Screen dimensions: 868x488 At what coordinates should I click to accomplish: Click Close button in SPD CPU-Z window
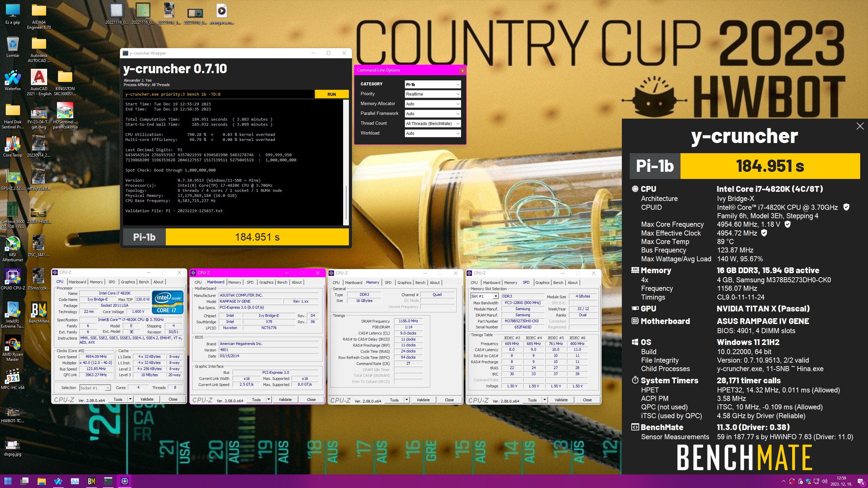click(x=587, y=400)
